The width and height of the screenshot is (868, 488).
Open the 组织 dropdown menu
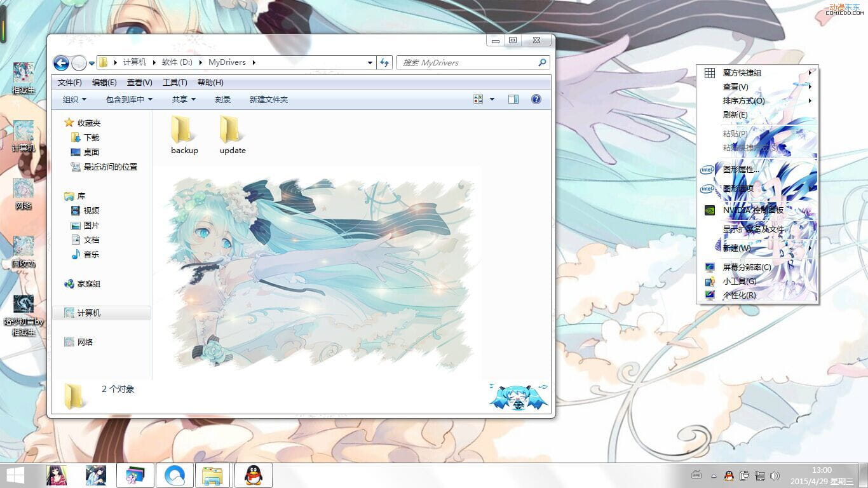coord(74,98)
